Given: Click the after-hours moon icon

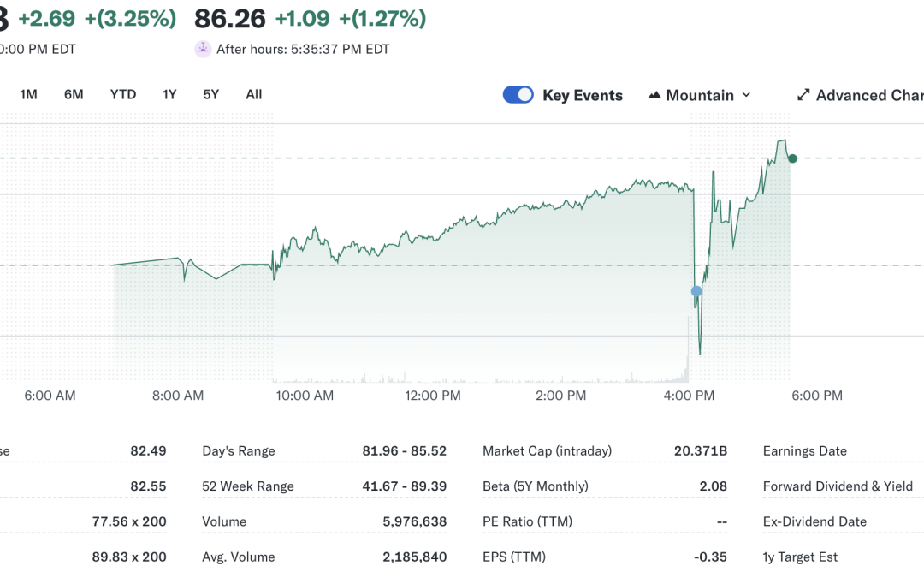Looking at the screenshot, I should tap(203, 49).
